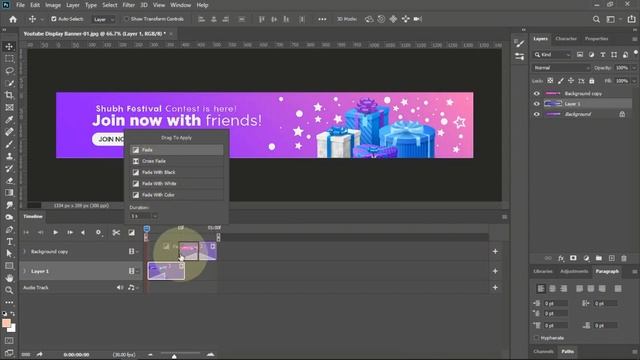Open the Fill value dropdown
Image resolution: width=640 pixels, height=360 pixels.
[x=634, y=81]
